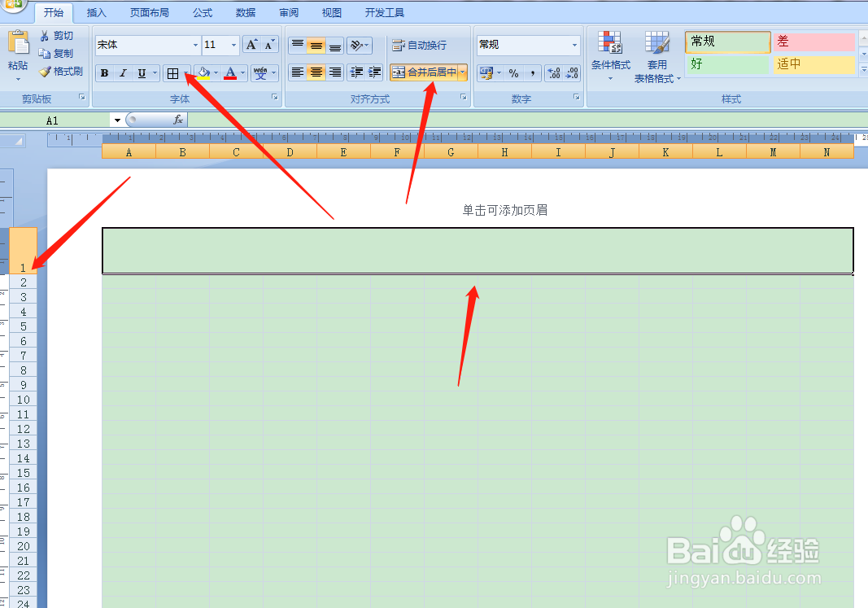Open the 剪贴板 clipboard pane launcher
The image size is (868, 608).
tap(82, 97)
